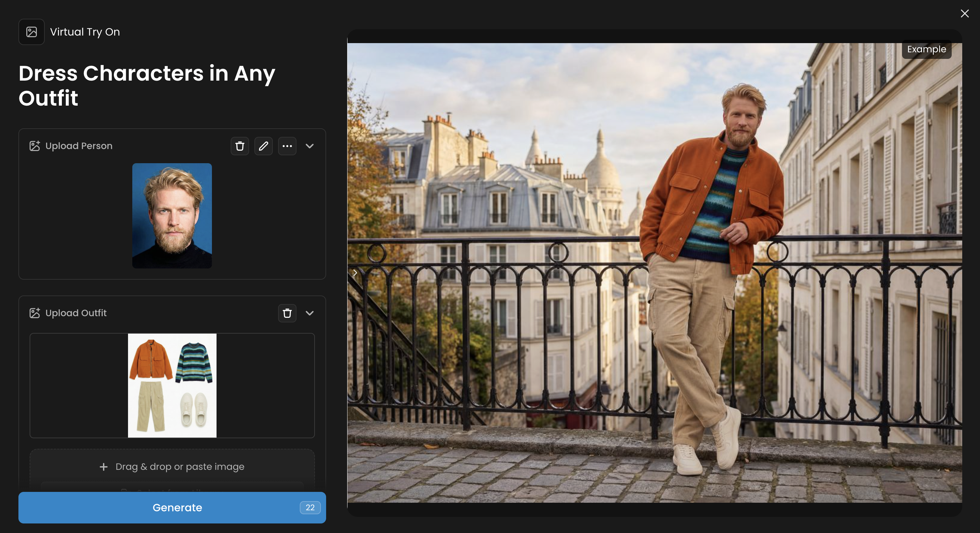Image resolution: width=980 pixels, height=533 pixels.
Task: Click the Upload Outfit image icon
Action: click(35, 313)
